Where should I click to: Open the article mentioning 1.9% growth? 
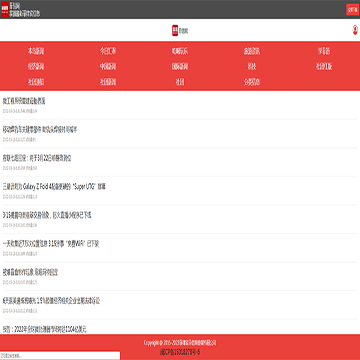(x=52, y=301)
